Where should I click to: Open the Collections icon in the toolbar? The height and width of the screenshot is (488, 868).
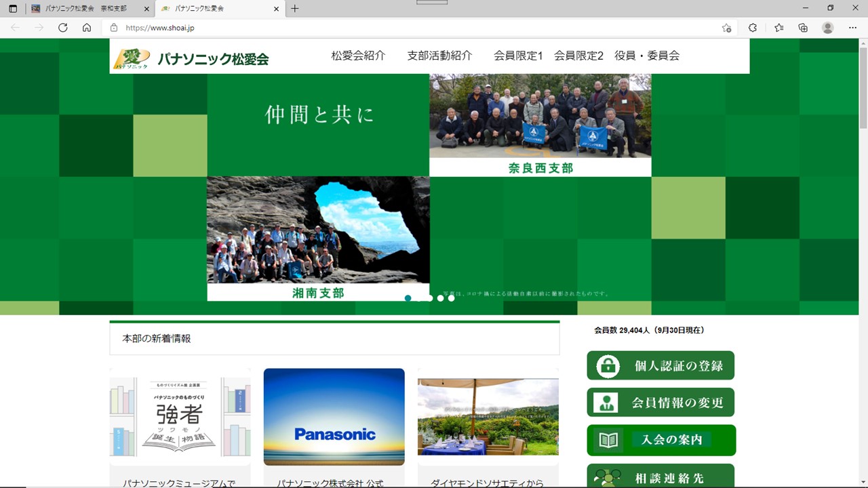803,28
